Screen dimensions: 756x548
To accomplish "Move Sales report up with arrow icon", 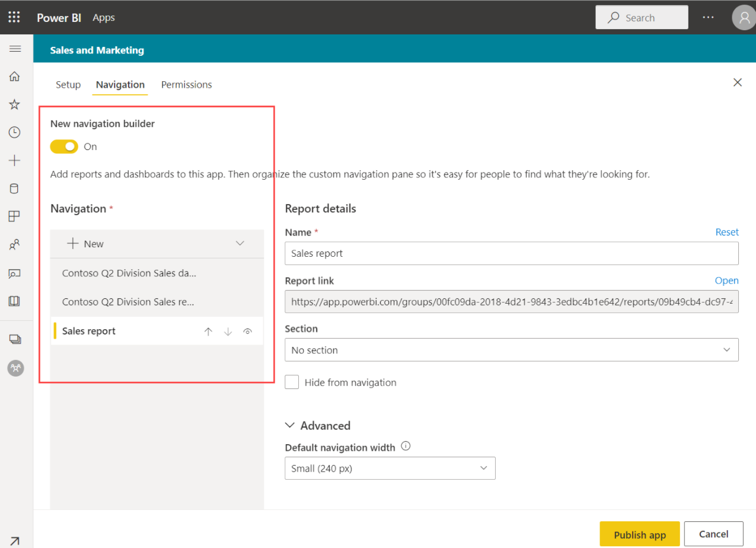I will pos(208,332).
